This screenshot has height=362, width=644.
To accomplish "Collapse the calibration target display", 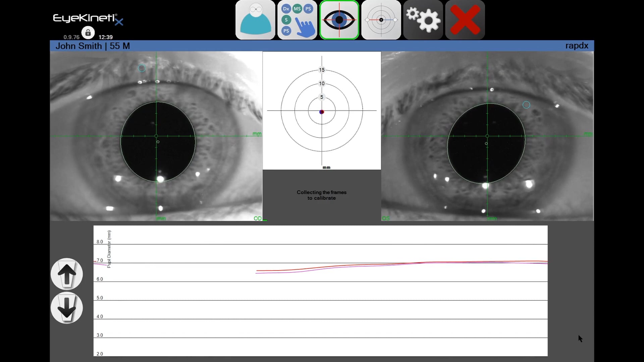I will pos(66,308).
